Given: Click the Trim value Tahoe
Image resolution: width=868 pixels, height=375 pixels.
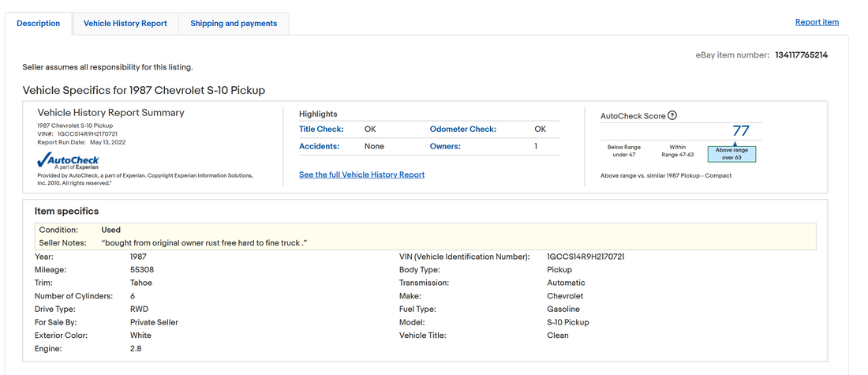Looking at the screenshot, I should (x=141, y=283).
